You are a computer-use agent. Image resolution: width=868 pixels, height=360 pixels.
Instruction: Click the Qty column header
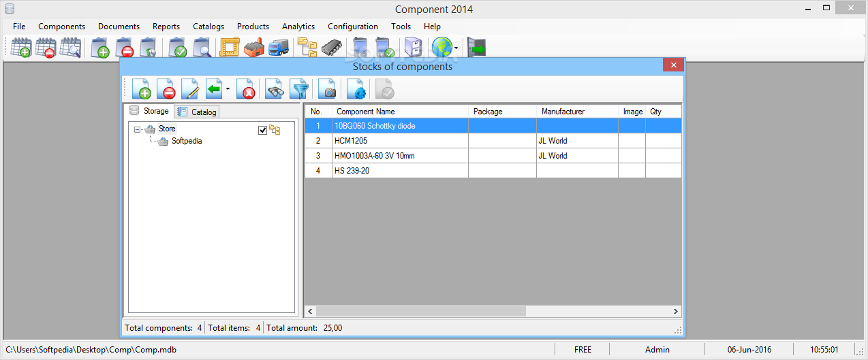tap(664, 112)
